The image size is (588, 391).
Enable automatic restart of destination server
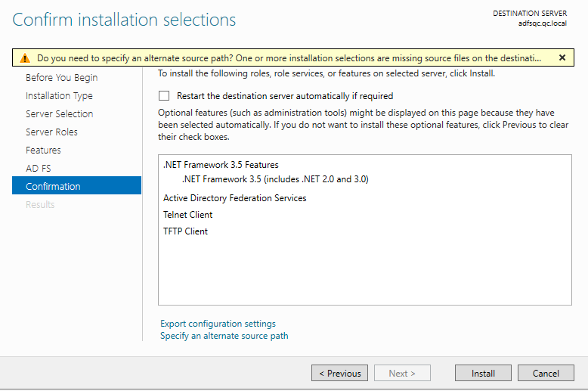point(164,96)
